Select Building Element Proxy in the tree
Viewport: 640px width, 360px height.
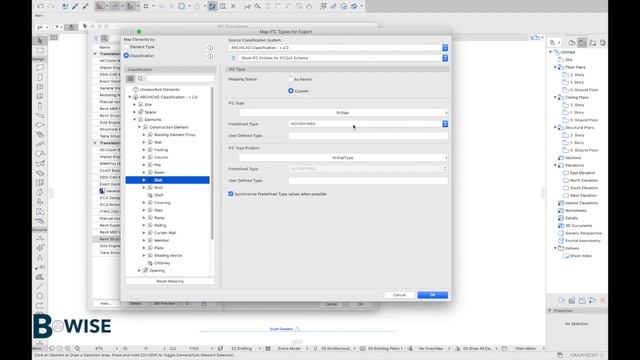(175, 135)
